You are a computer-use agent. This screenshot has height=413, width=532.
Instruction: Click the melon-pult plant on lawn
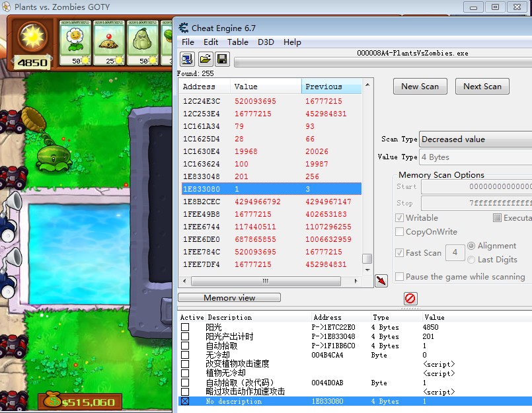54,158
